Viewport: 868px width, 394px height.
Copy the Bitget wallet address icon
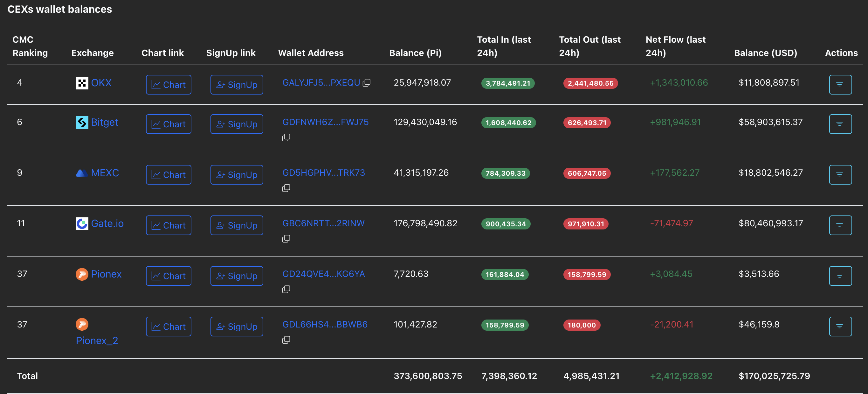tap(286, 137)
